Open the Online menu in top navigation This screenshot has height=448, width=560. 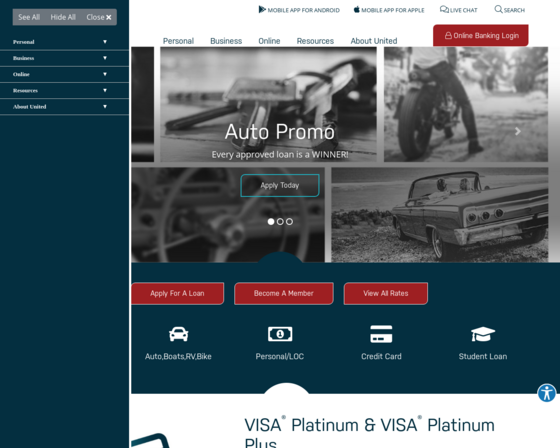[269, 41]
